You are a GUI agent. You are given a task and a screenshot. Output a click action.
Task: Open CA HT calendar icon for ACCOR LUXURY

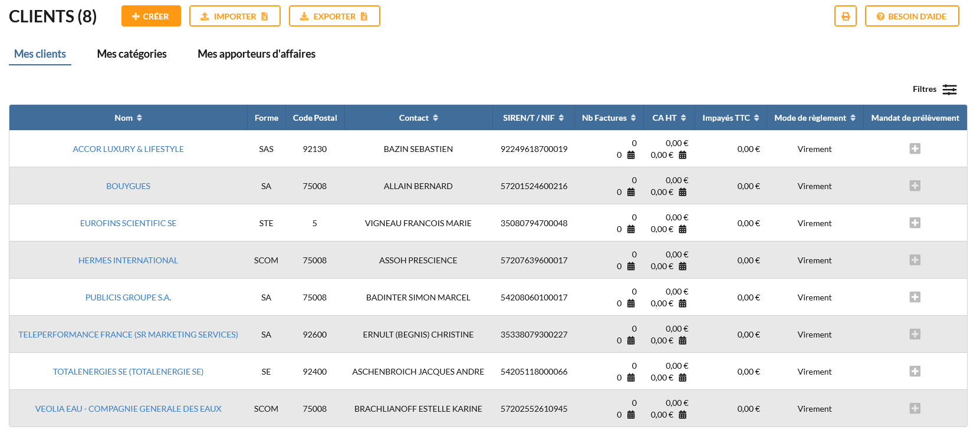(x=683, y=155)
